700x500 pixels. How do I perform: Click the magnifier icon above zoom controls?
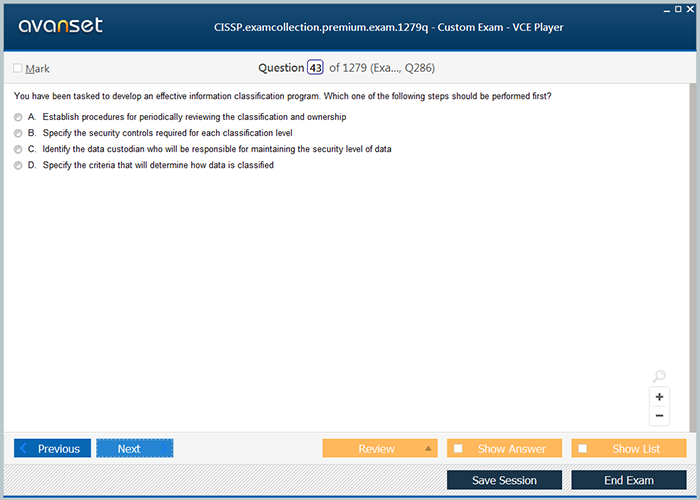[x=659, y=376]
